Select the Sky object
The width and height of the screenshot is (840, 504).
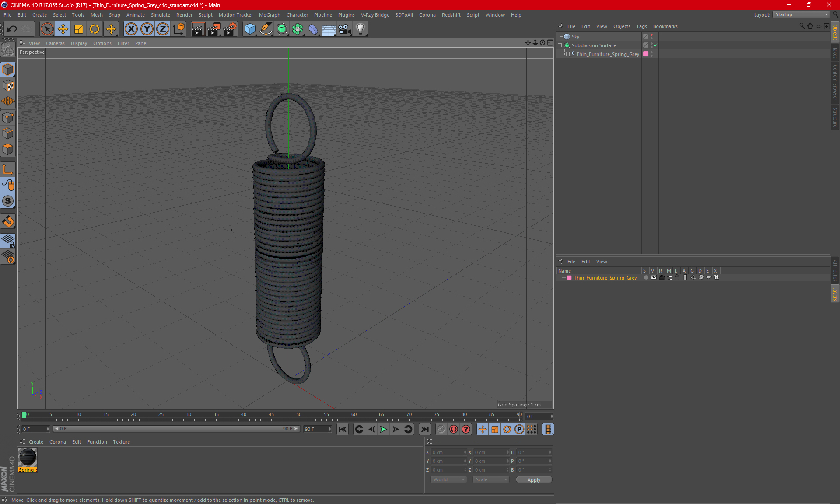coord(575,37)
